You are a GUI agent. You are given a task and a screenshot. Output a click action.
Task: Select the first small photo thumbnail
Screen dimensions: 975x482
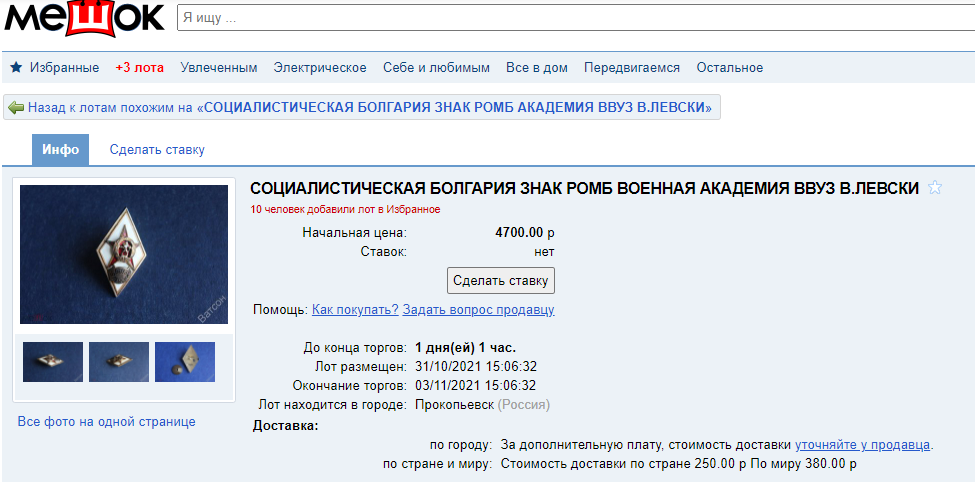tap(53, 362)
